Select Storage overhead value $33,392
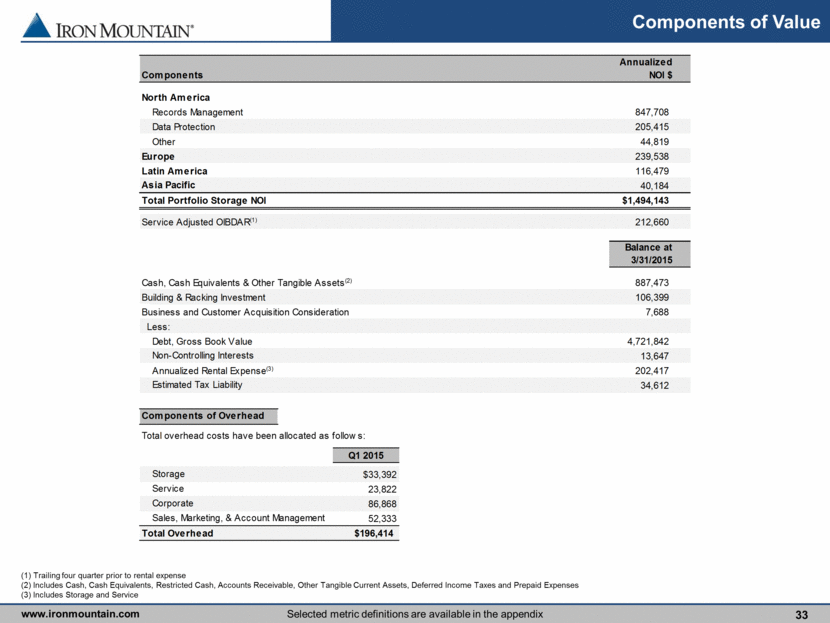Image resolution: width=830 pixels, height=623 pixels. 380,475
